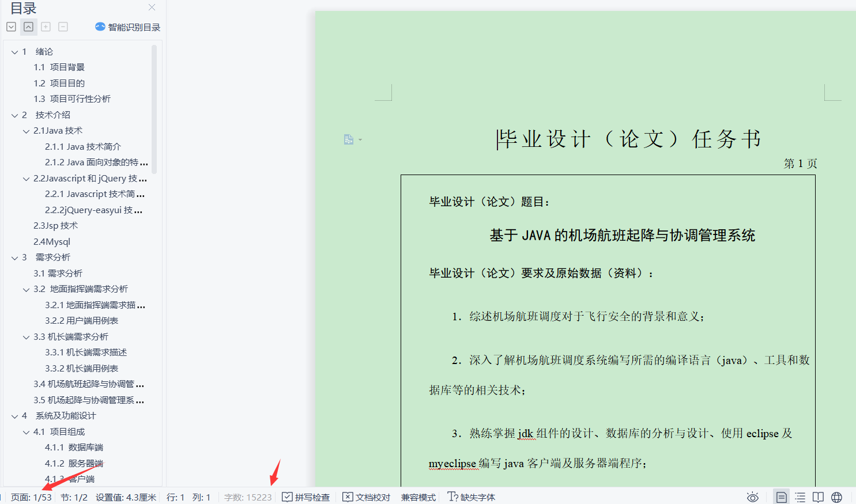This screenshot has height=504, width=856.
Task: Click 智能识别目录 smart outline recognition
Action: [128, 27]
